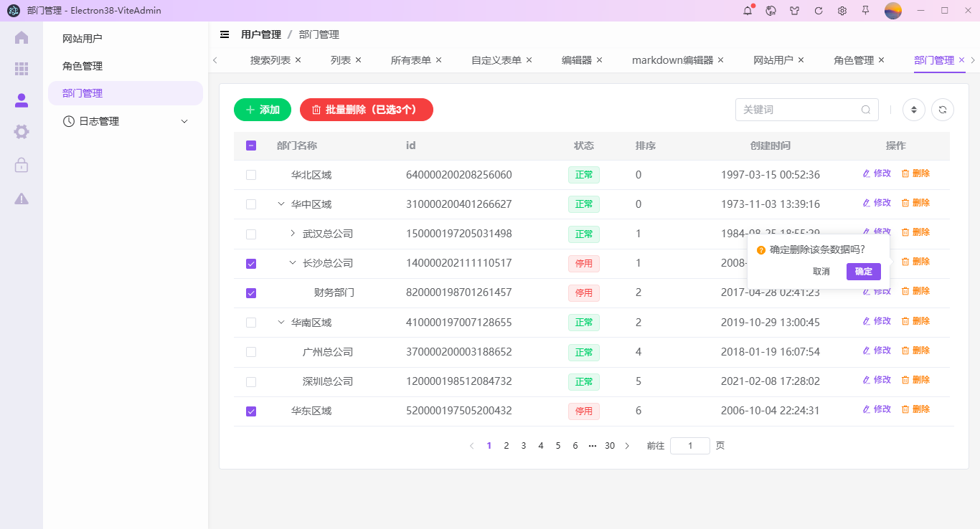Open the notifications bell in the title bar
The width and height of the screenshot is (980, 529).
(748, 10)
